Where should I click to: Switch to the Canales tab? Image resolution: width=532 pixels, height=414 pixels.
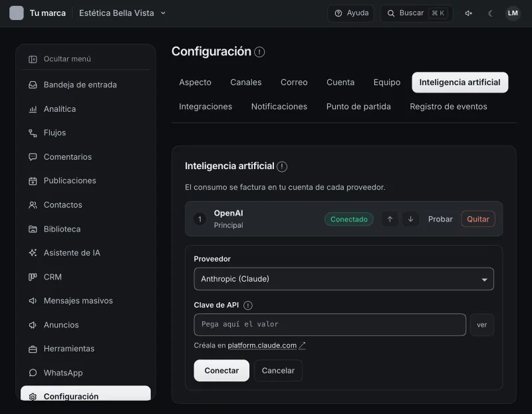[x=246, y=83]
